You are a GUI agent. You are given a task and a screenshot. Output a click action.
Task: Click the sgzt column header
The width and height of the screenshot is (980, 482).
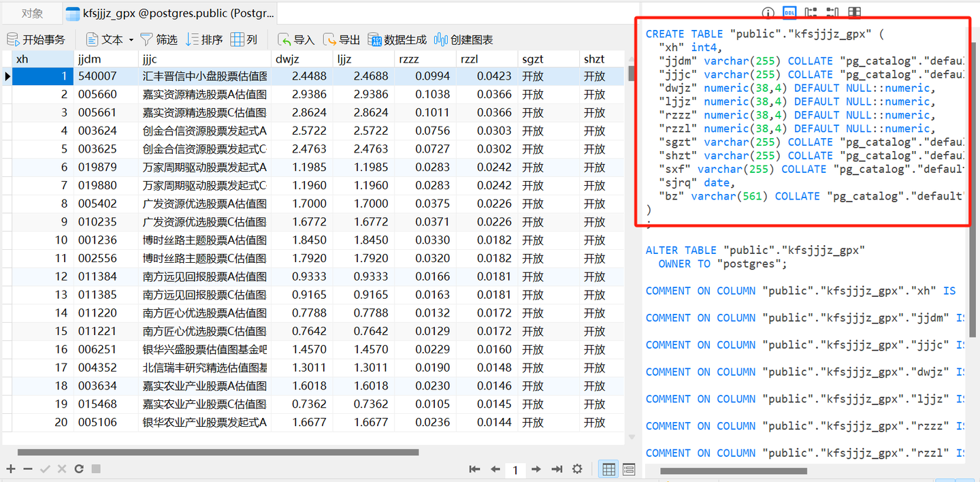point(549,59)
